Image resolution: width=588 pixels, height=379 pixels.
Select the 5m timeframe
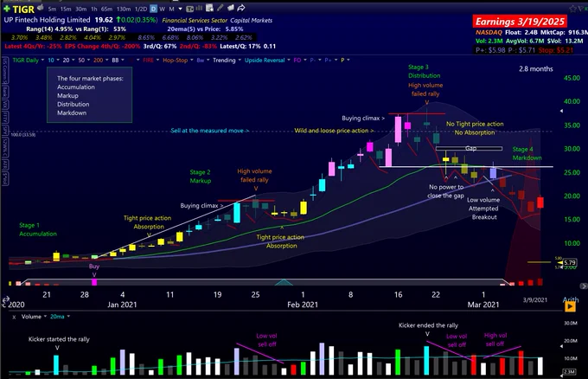pyautogui.click(x=52, y=9)
